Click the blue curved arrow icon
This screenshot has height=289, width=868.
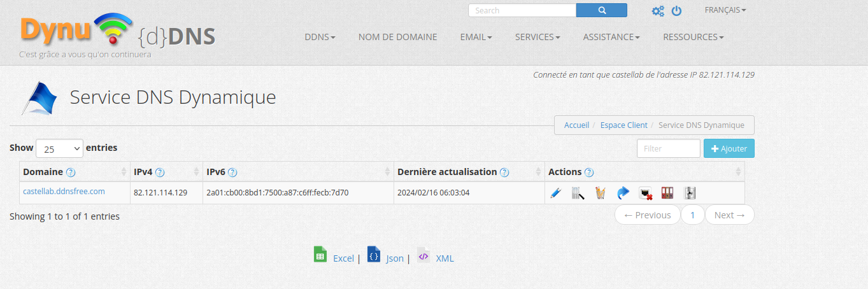[623, 193]
